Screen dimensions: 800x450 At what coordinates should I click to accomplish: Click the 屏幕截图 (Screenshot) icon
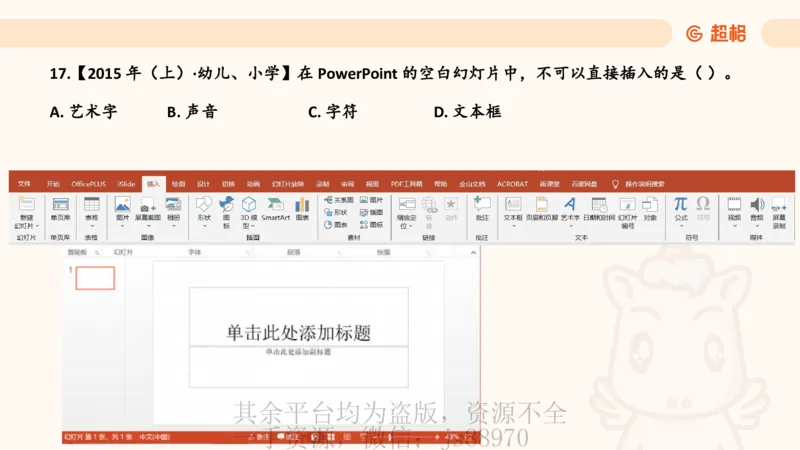click(148, 205)
